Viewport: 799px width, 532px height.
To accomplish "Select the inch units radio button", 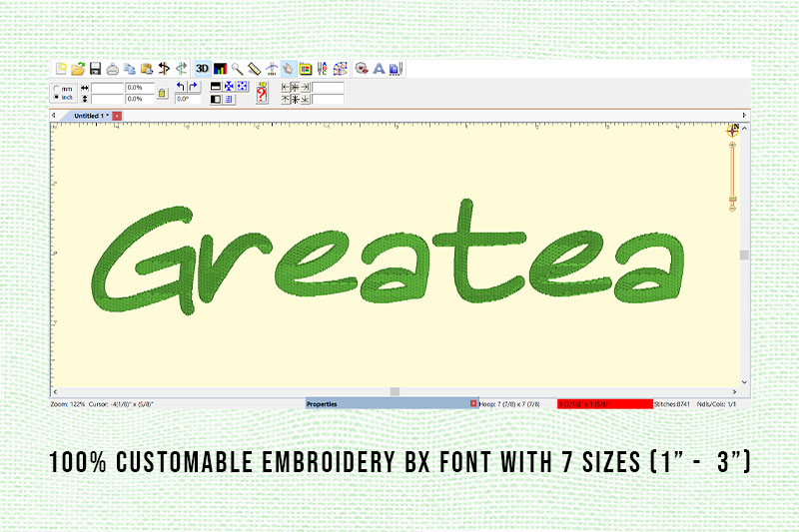I will (56, 97).
